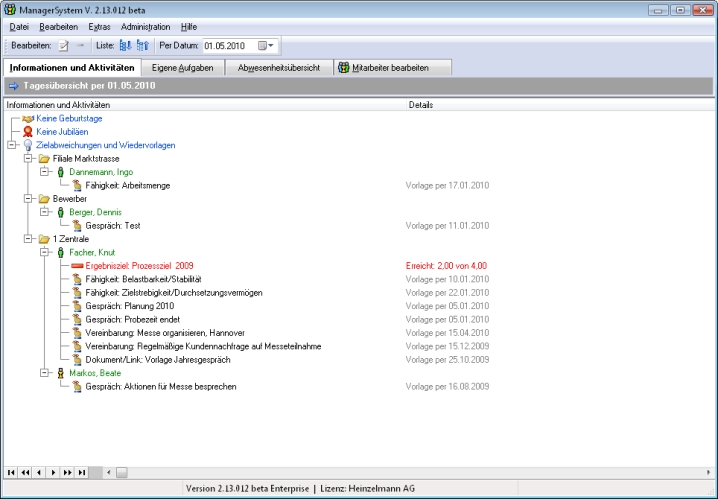Jump to first record with navigator button
This screenshot has height=499, width=718.
11,471
